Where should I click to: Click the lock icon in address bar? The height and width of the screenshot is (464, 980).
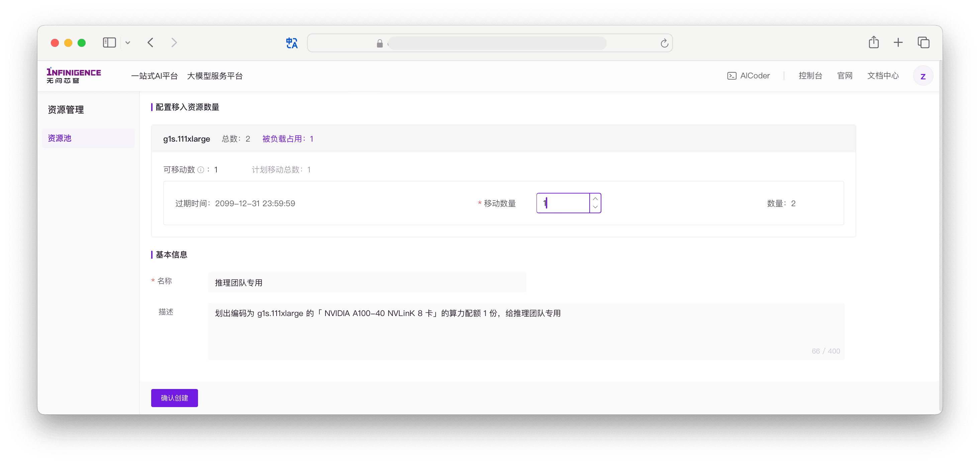click(379, 44)
